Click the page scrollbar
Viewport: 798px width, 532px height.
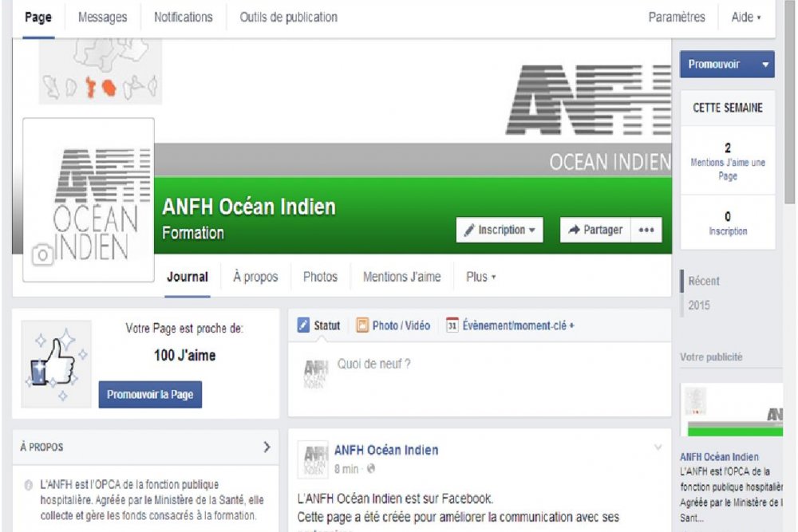point(789,102)
